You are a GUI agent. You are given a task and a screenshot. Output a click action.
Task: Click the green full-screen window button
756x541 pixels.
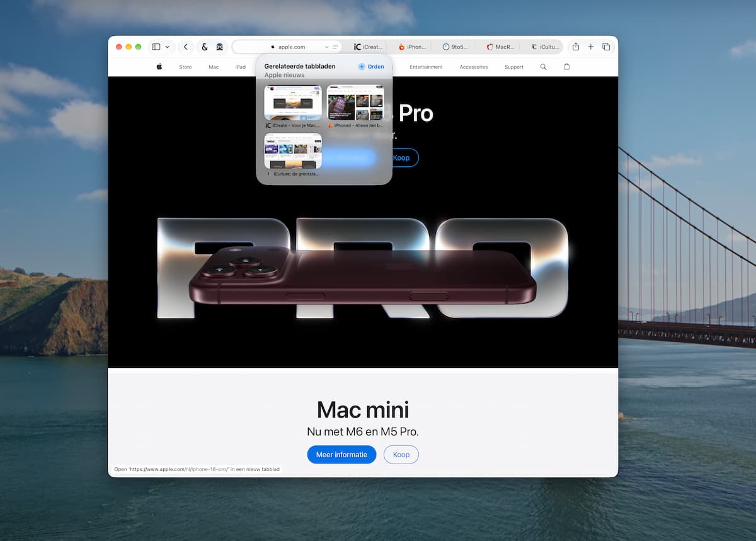(139, 47)
